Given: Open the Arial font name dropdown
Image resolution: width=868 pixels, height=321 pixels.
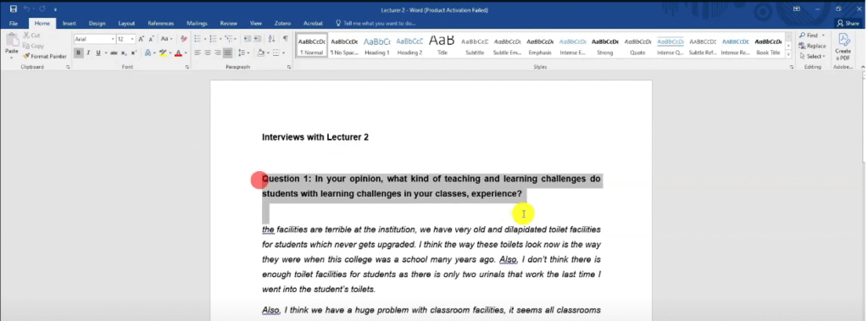Looking at the screenshot, I should (113, 39).
